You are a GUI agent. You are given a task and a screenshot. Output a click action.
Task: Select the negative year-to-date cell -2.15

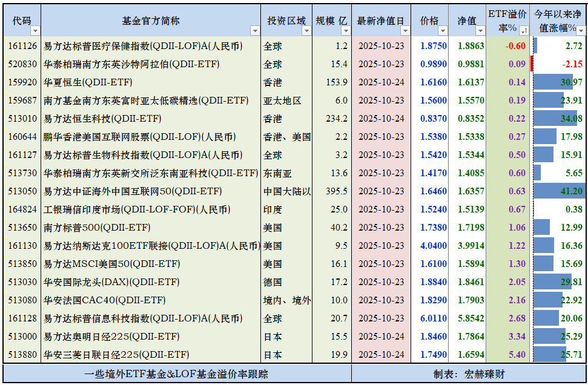point(558,64)
